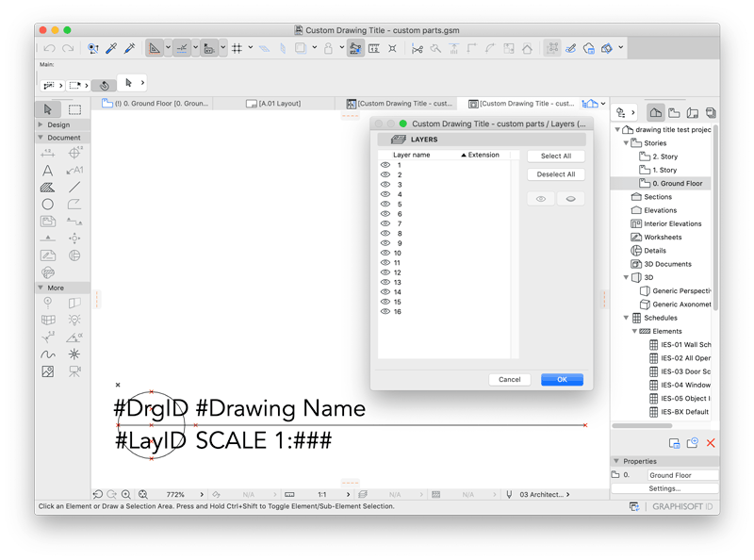Open the zoom percentage 772% popup arrow
The width and height of the screenshot is (754, 560).
coord(202,494)
